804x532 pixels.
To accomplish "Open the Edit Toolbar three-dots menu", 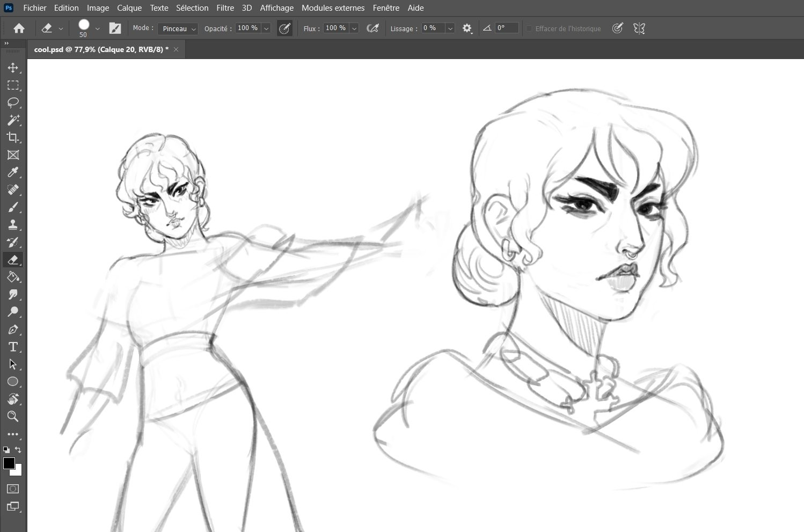I will [13, 434].
